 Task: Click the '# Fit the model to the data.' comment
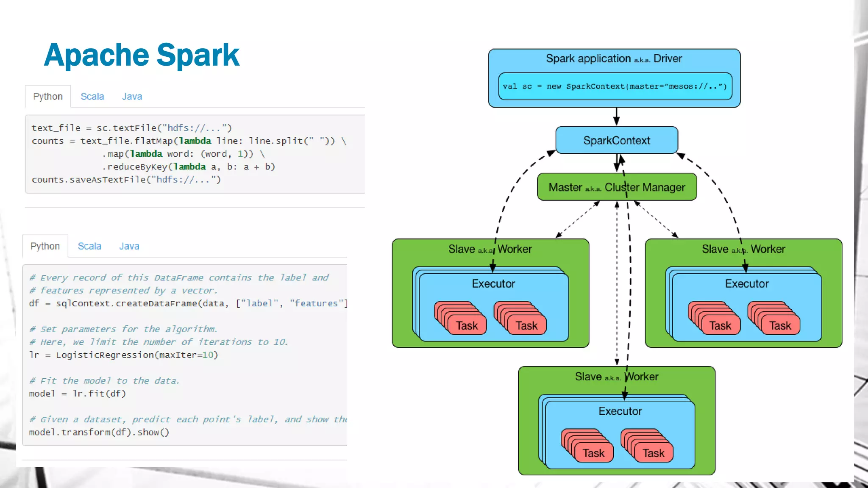(104, 381)
